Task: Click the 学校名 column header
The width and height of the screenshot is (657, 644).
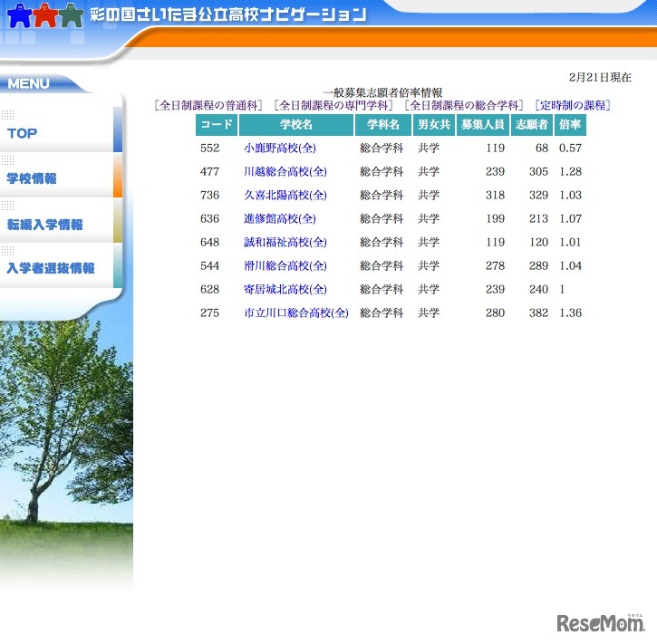Action: tap(296, 124)
